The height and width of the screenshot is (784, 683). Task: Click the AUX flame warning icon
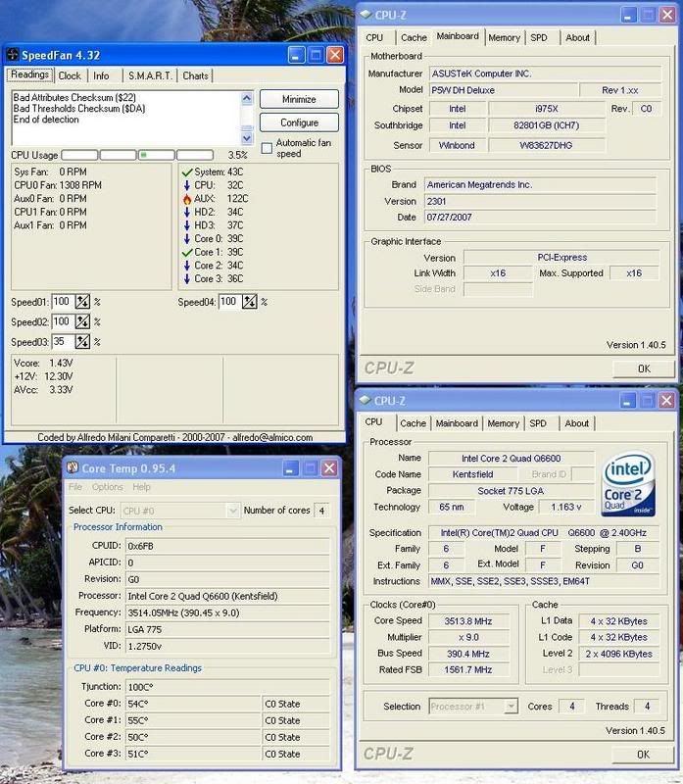(x=187, y=199)
